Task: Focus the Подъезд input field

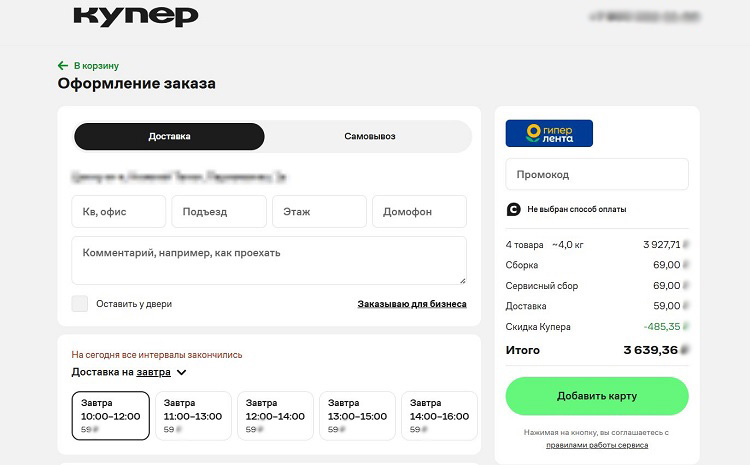Action: 218,212
